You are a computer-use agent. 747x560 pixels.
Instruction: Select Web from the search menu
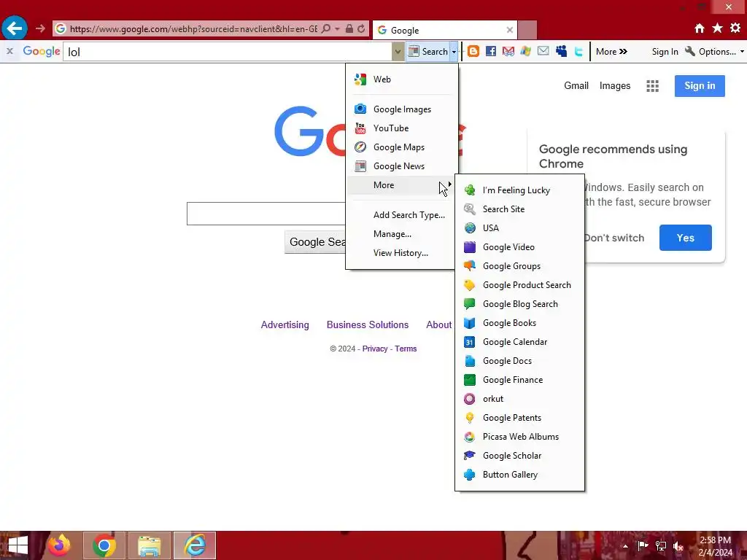402,79
